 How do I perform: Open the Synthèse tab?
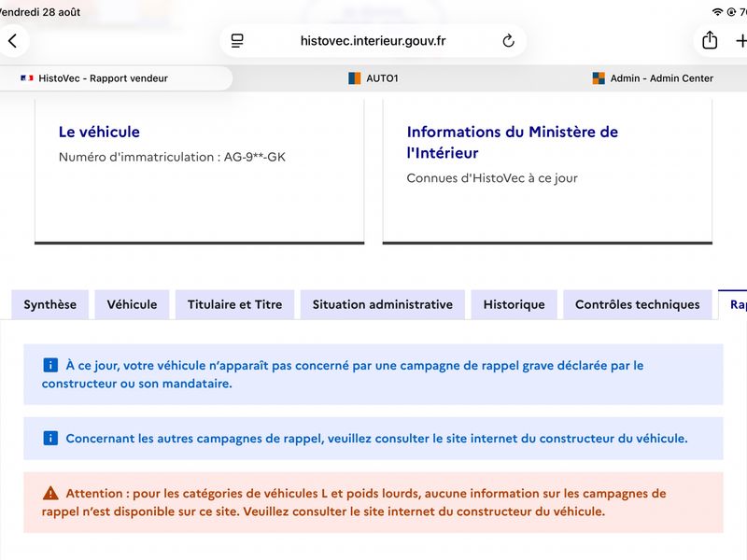point(50,305)
